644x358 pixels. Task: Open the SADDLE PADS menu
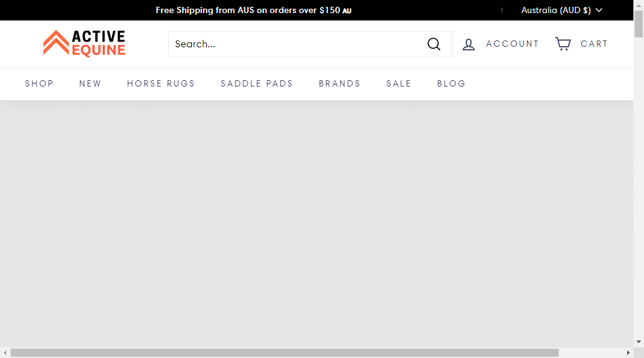click(x=257, y=84)
